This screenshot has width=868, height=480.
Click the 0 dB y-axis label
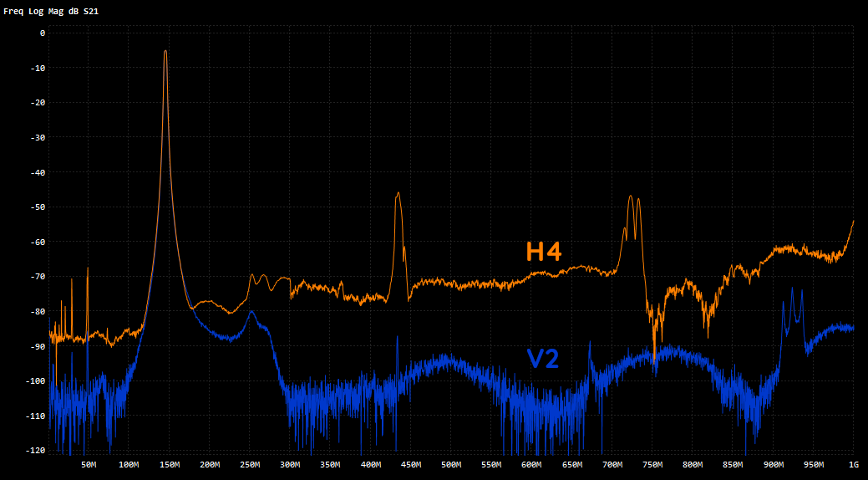(42, 33)
